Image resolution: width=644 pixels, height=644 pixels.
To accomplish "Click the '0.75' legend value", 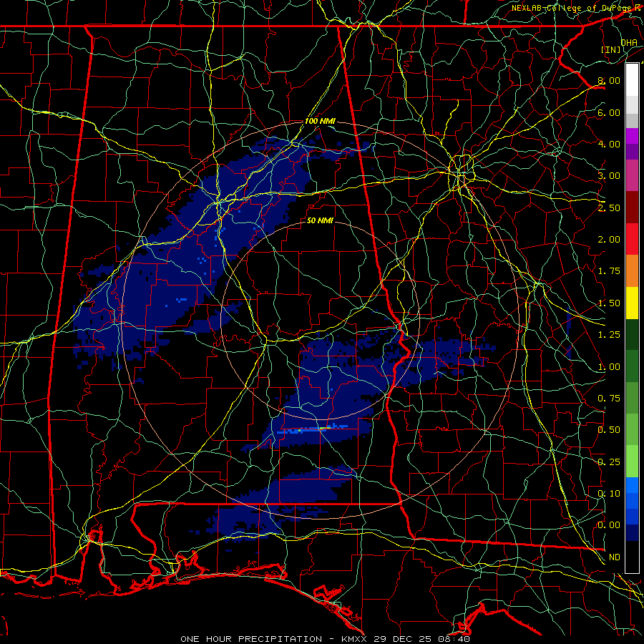I will (x=609, y=399).
